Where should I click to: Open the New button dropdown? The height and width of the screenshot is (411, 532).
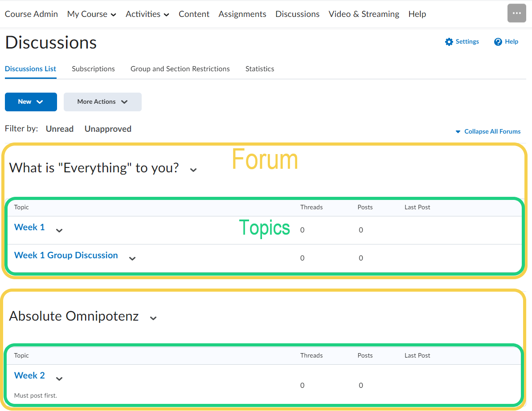31,102
